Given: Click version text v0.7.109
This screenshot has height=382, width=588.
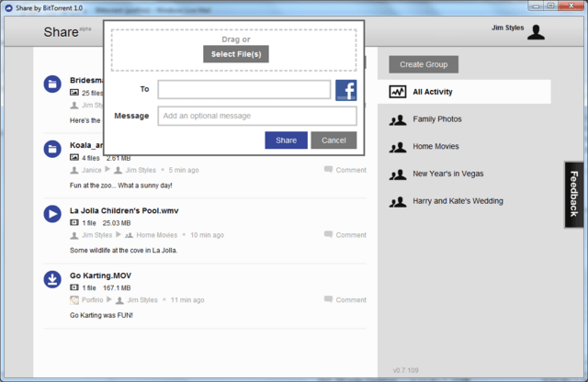Looking at the screenshot, I should click(406, 370).
